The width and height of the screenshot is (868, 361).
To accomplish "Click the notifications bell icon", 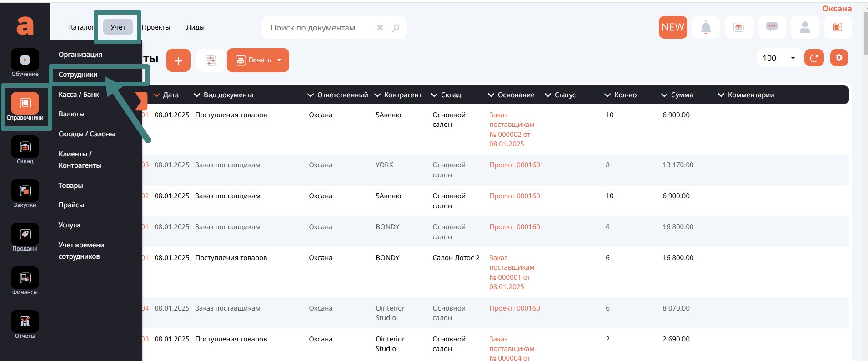I will click(706, 28).
